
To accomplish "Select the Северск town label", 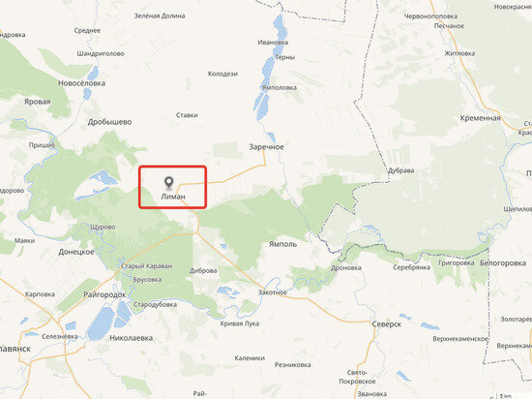I will click(387, 324).
